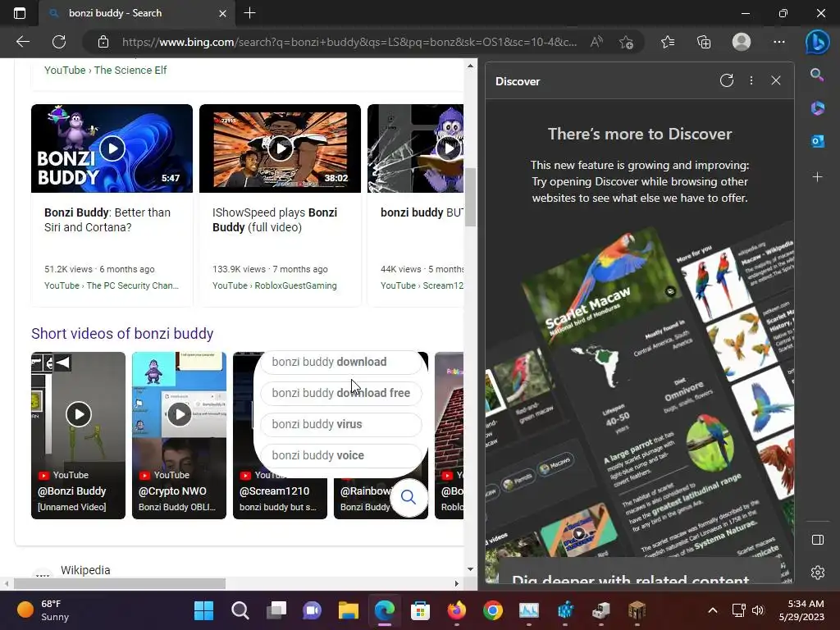Open the volume control in system tray
This screenshot has height=630, width=840.
point(757,610)
